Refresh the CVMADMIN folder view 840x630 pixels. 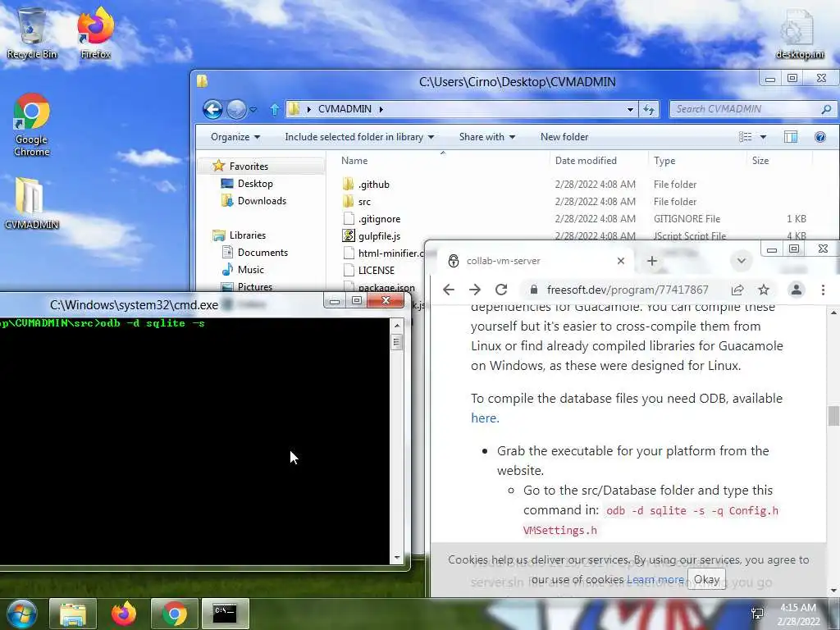[x=649, y=109]
